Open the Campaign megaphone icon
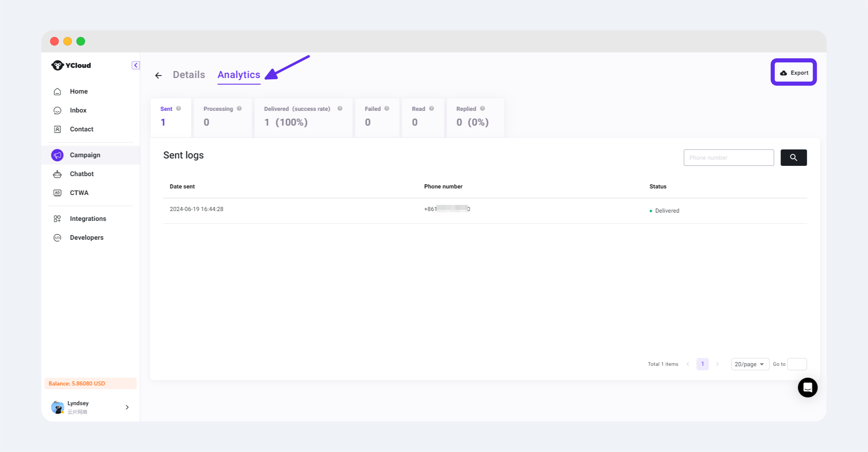868x452 pixels. coord(58,155)
